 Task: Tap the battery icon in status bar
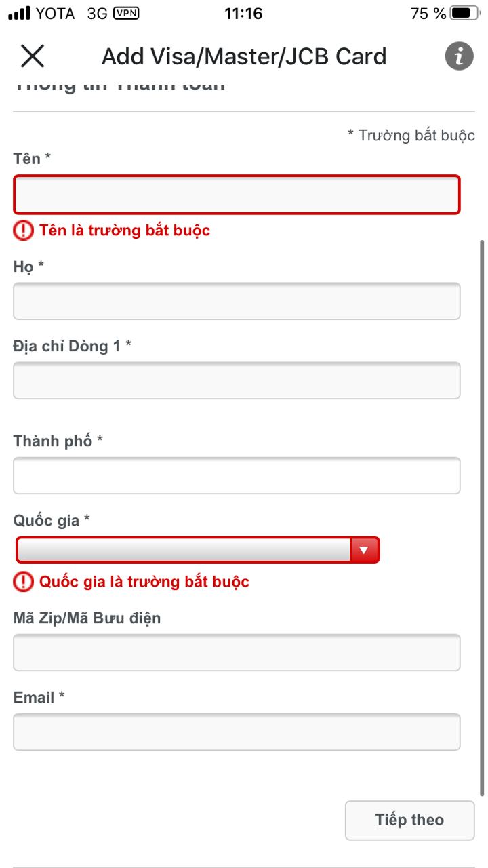(x=465, y=13)
